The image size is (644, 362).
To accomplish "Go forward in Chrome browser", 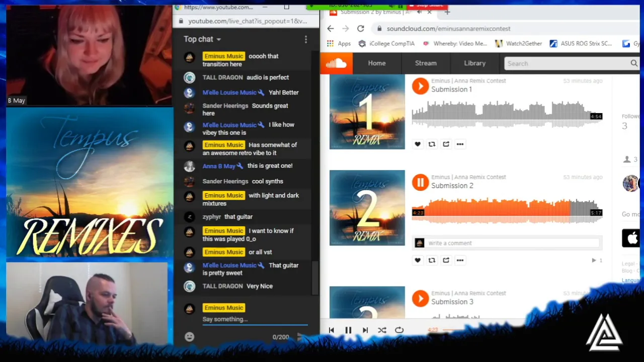I will pyautogui.click(x=345, y=29).
